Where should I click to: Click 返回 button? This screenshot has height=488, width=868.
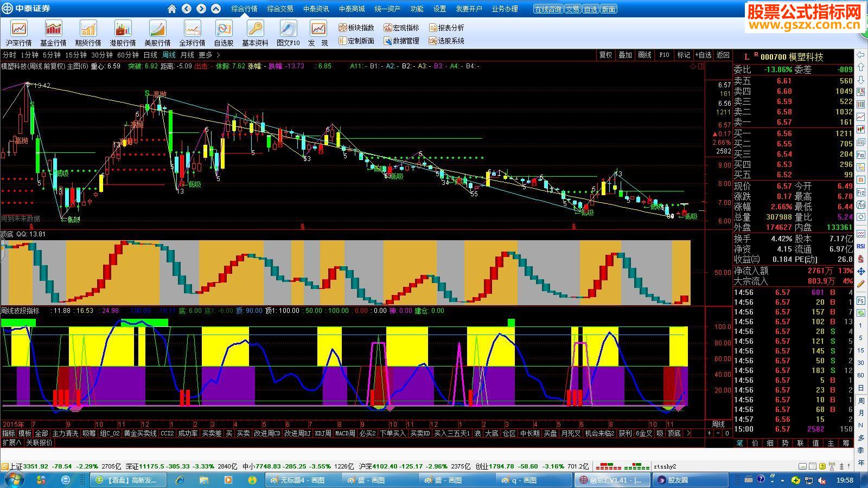click(723, 55)
